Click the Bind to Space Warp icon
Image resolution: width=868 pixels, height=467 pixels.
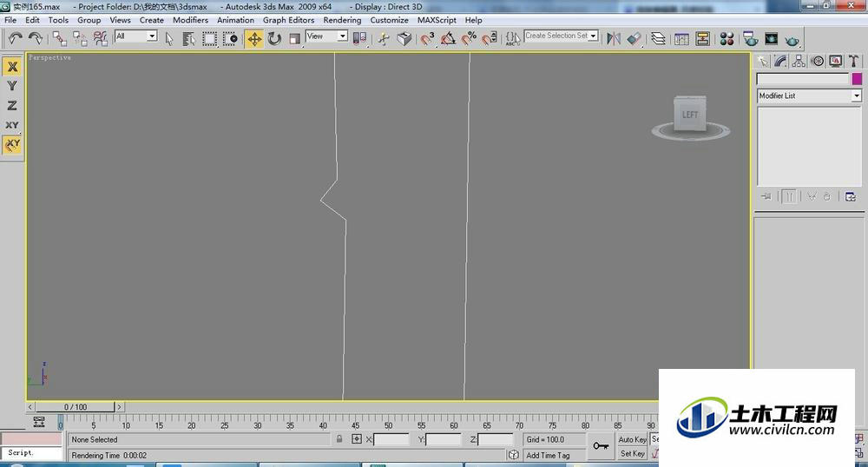100,38
